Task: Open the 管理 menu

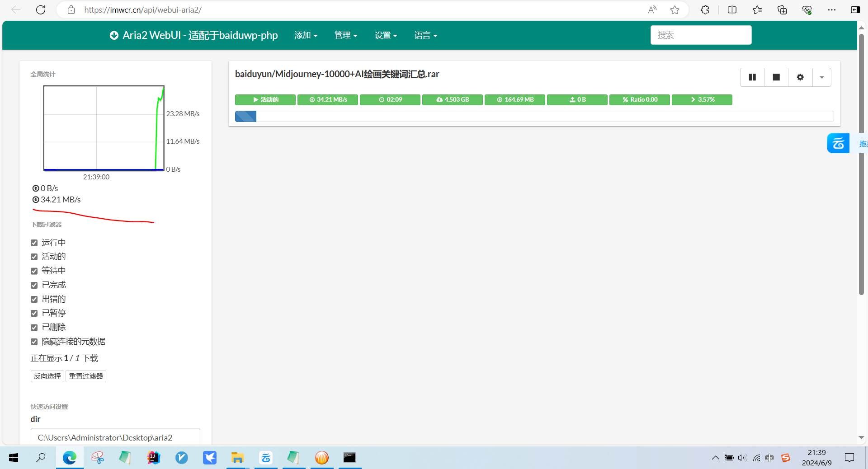Action: point(345,35)
